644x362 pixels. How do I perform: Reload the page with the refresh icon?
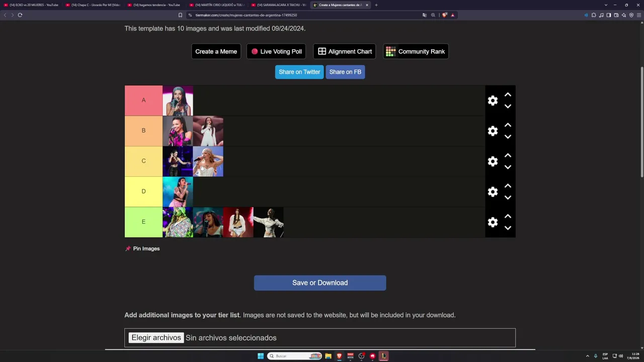pos(20,15)
